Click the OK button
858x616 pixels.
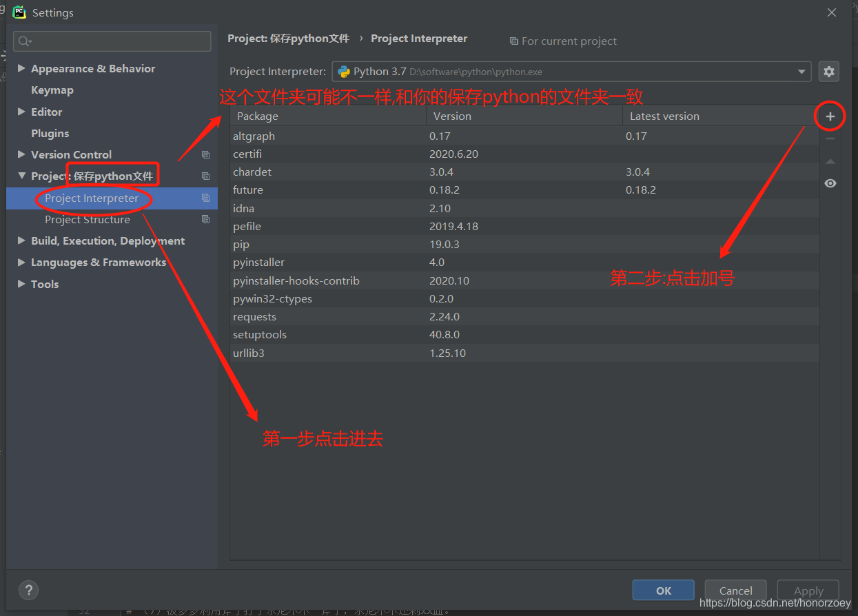point(662,590)
